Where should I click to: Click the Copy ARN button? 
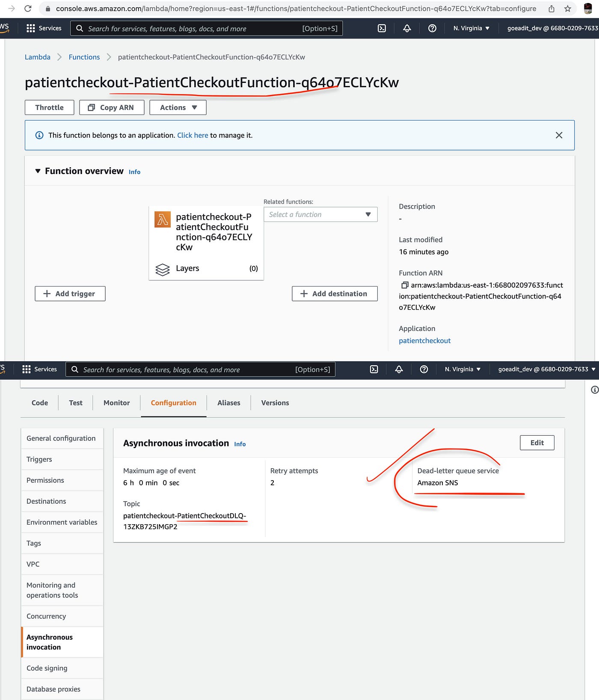pyautogui.click(x=112, y=107)
